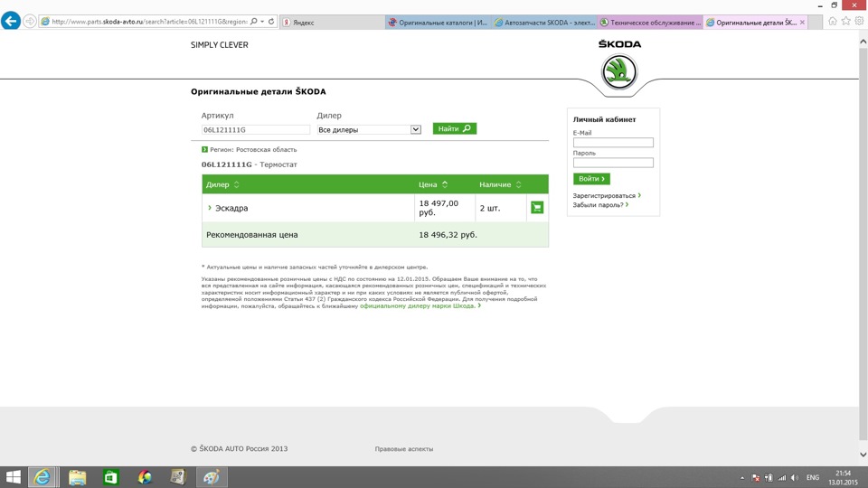Click the ŠKODA logo emblem
The height and width of the screenshot is (488, 868).
[x=619, y=72]
